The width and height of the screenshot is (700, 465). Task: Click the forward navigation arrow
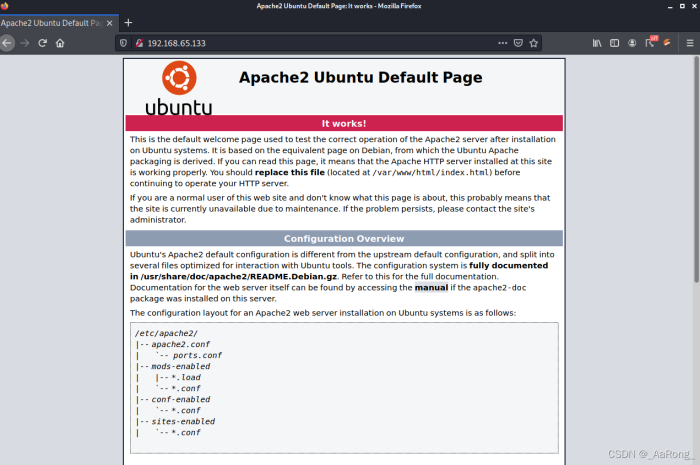click(25, 43)
